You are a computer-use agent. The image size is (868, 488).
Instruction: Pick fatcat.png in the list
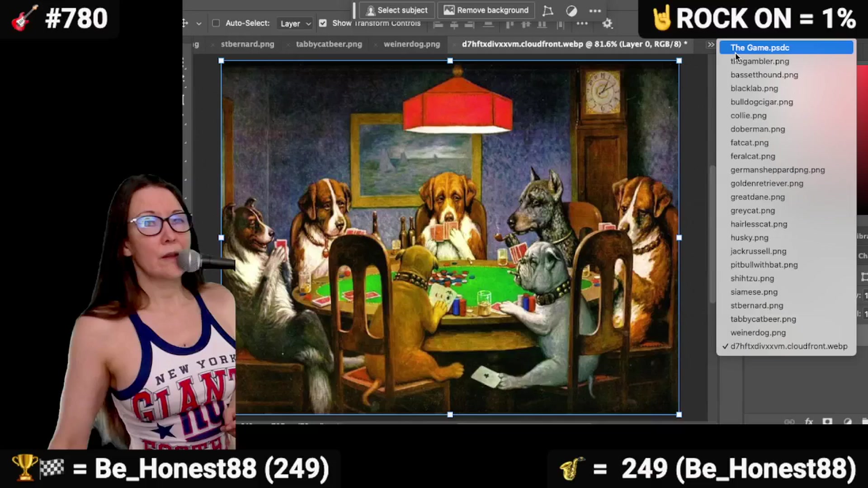[786, 142]
